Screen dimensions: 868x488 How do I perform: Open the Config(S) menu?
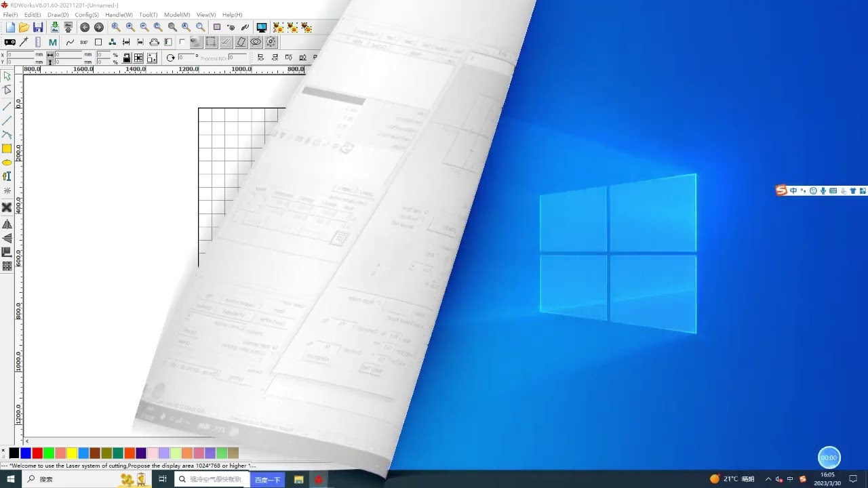tap(87, 15)
